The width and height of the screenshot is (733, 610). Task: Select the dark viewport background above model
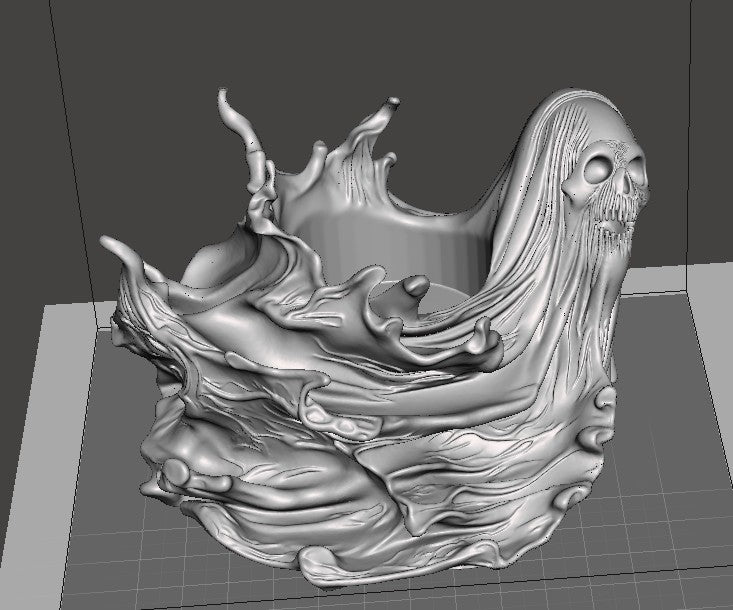click(365, 47)
